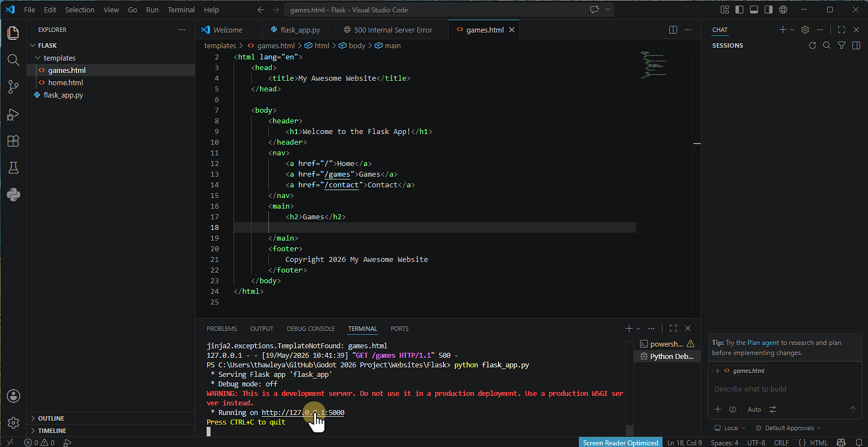Open the File menu
868x447 pixels.
coord(30,10)
